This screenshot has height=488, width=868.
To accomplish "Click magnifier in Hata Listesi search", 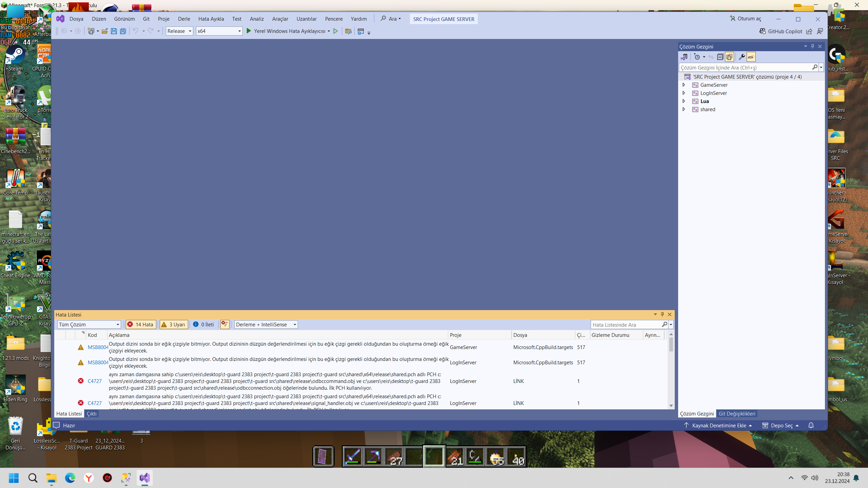I will (665, 325).
